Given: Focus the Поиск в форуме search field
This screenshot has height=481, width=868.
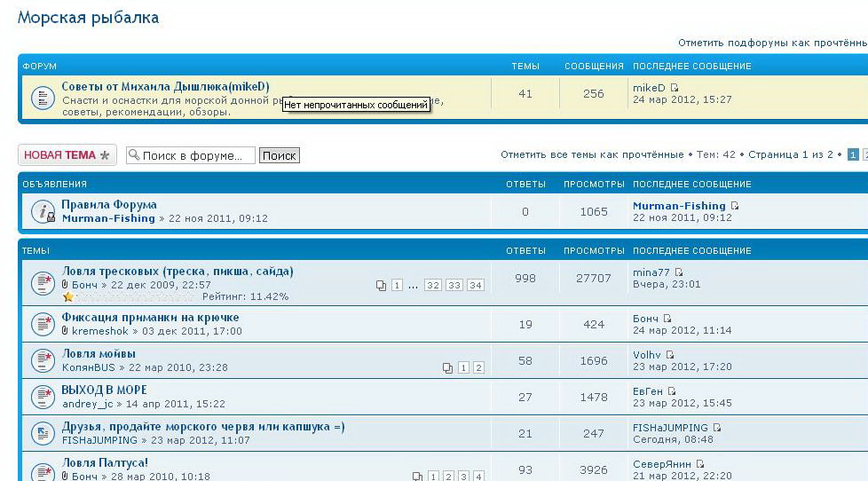Looking at the screenshot, I should (x=197, y=155).
